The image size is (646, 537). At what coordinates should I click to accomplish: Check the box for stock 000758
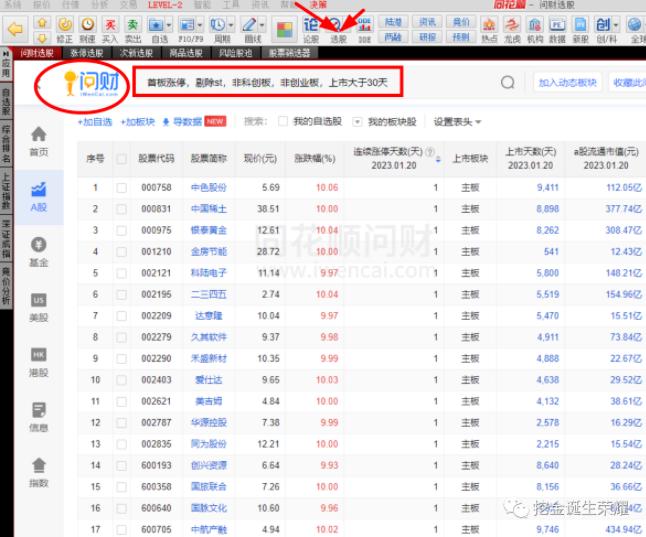[122, 188]
